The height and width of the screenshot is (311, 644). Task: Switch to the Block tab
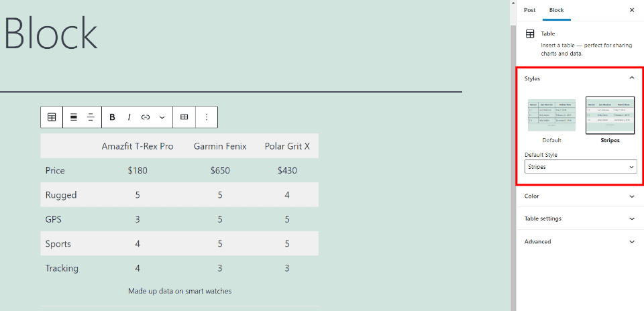[556, 10]
